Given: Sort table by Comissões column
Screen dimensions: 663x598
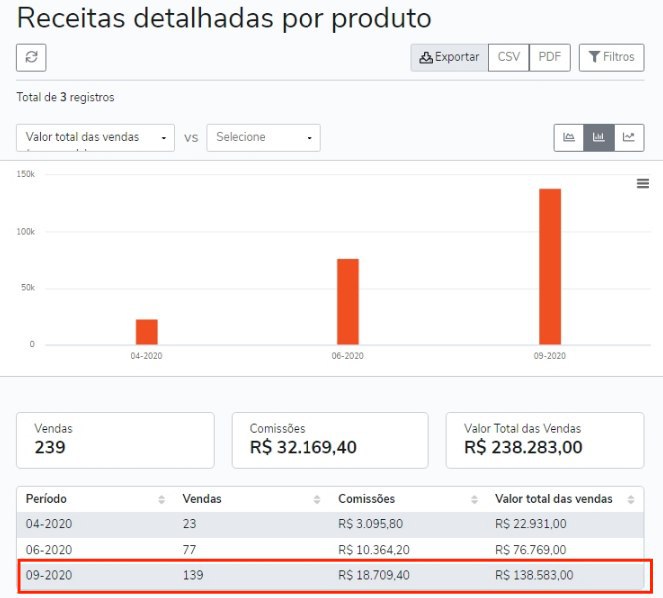Looking at the screenshot, I should 408,499.
